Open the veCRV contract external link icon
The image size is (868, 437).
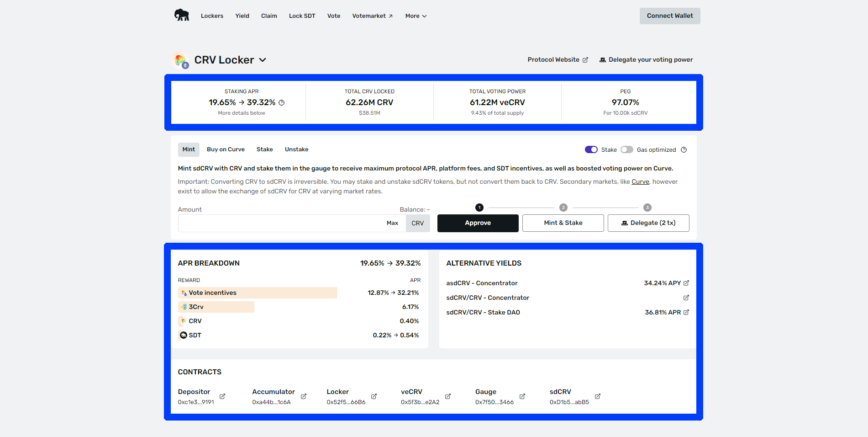[448, 396]
